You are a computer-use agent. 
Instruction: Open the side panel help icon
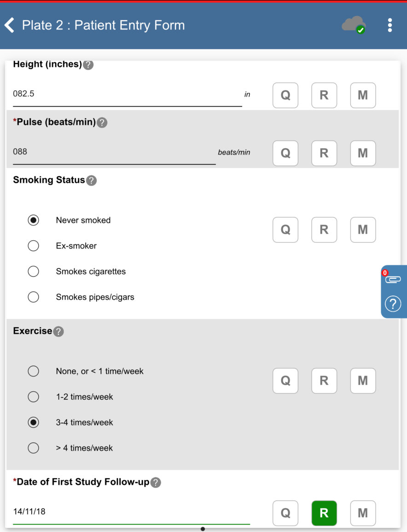(393, 304)
